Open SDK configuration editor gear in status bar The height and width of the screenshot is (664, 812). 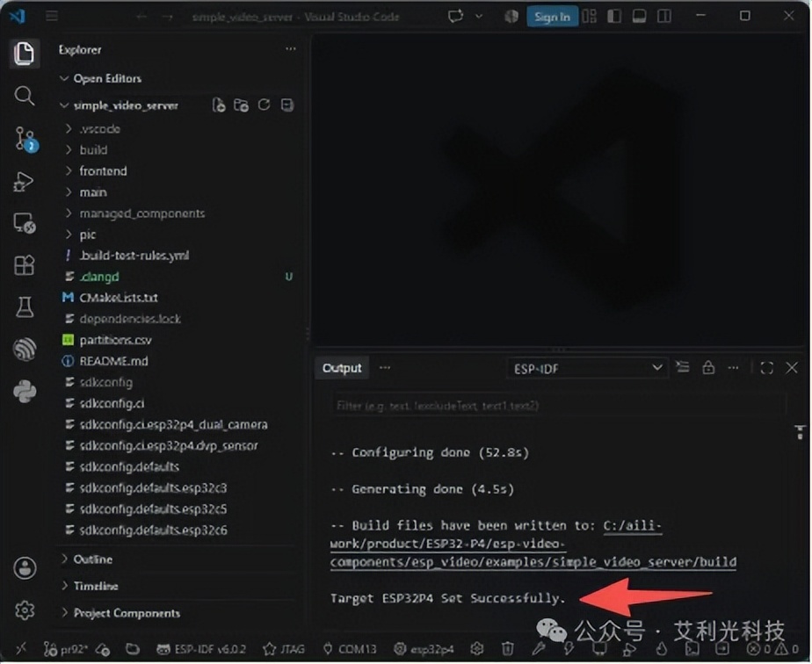pos(477,648)
